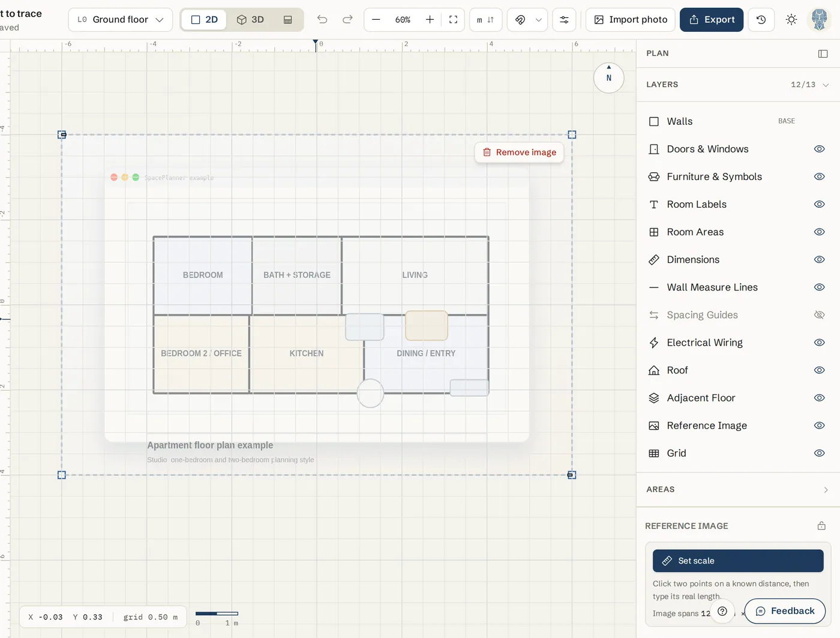Image resolution: width=840 pixels, height=638 pixels.
Task: Hide the Room Labels layer
Action: [x=819, y=204]
